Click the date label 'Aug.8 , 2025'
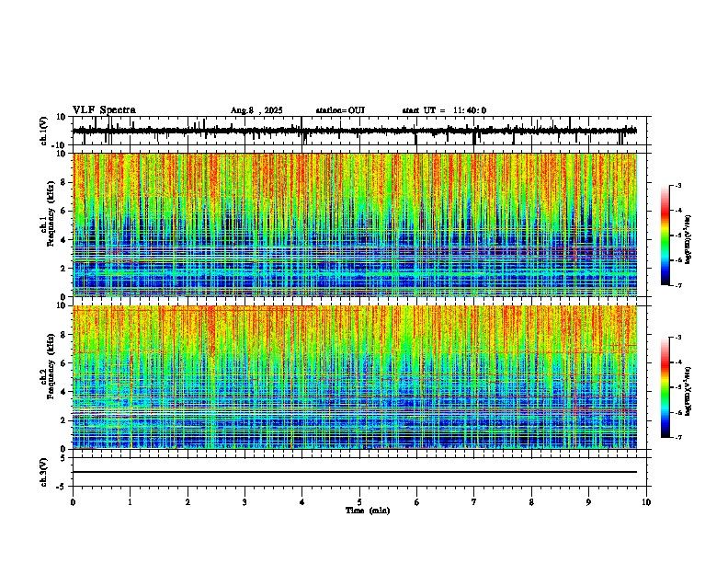The height and width of the screenshot is (563, 728). [x=256, y=110]
